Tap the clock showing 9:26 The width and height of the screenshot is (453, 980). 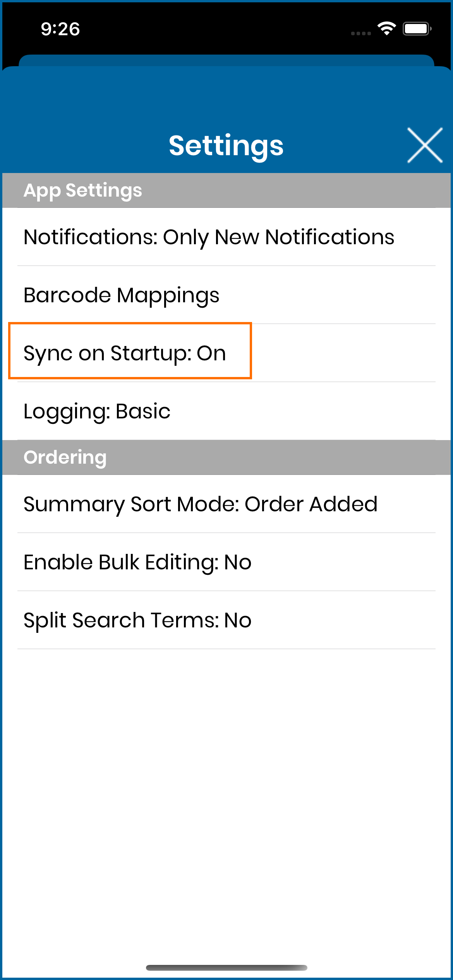point(60,29)
